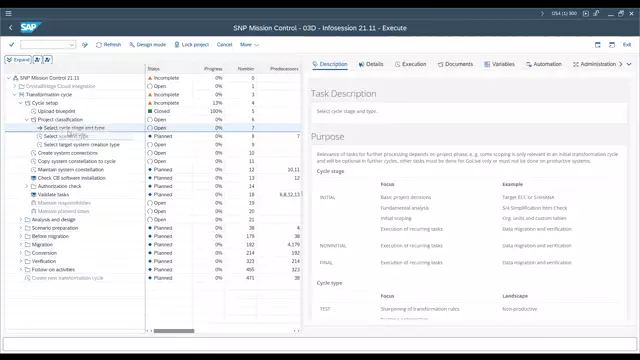The width and height of the screenshot is (640, 360).
Task: Click the Exit button
Action: coord(627,44)
